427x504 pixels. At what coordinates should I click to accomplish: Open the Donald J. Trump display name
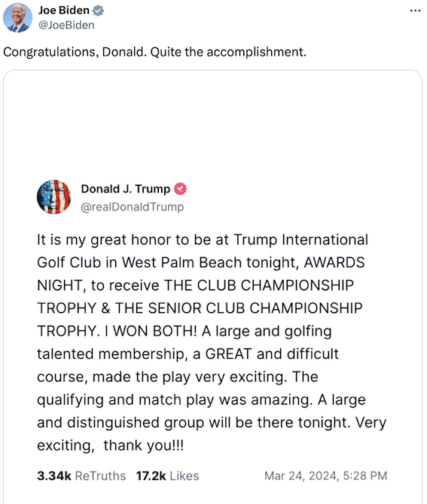(x=126, y=189)
